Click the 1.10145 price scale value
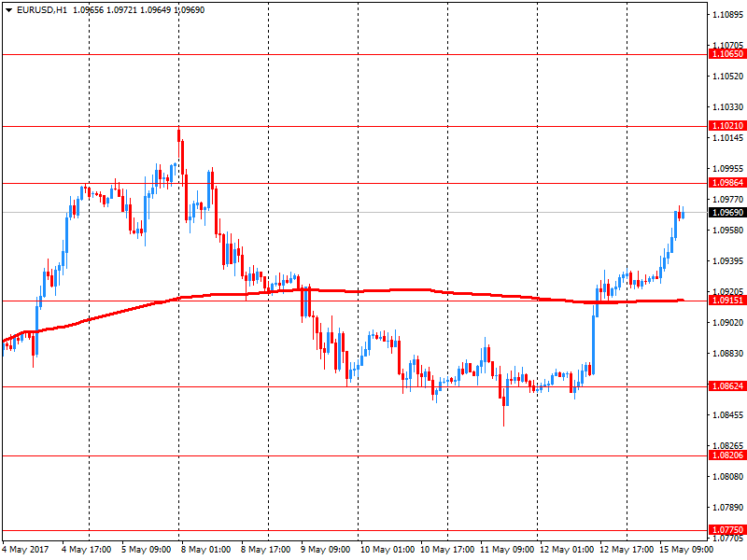747x560 pixels. pos(728,138)
